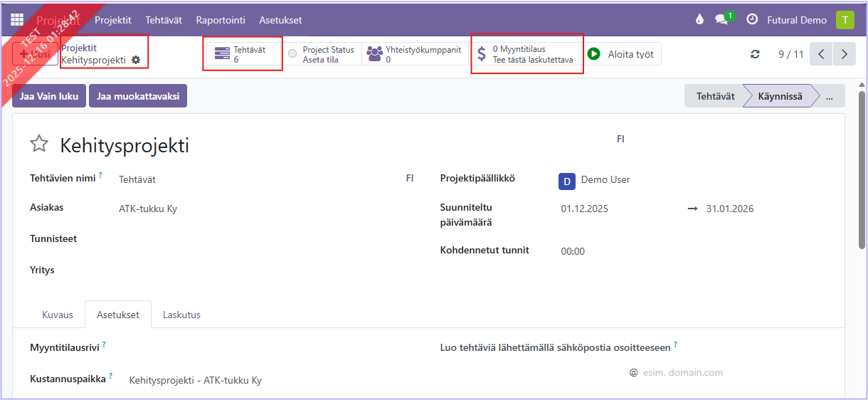Screen dimensions: 868x400
Task: Open the apps grid menu icon
Action: click(17, 20)
